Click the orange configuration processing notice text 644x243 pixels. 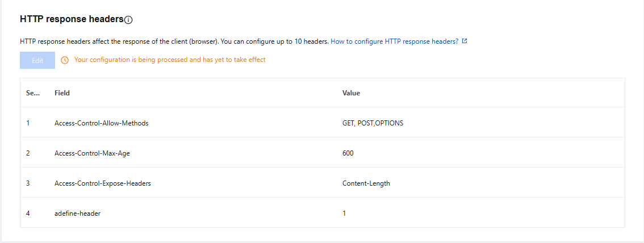[170, 60]
